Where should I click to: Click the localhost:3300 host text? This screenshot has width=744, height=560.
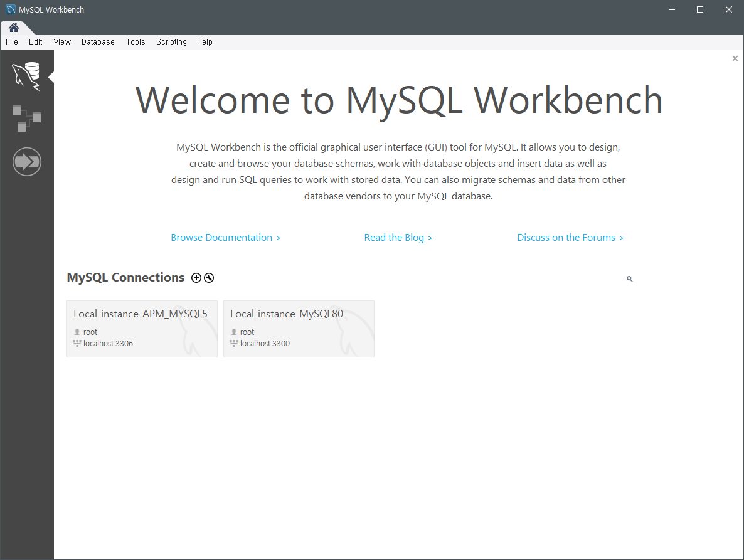click(x=265, y=343)
